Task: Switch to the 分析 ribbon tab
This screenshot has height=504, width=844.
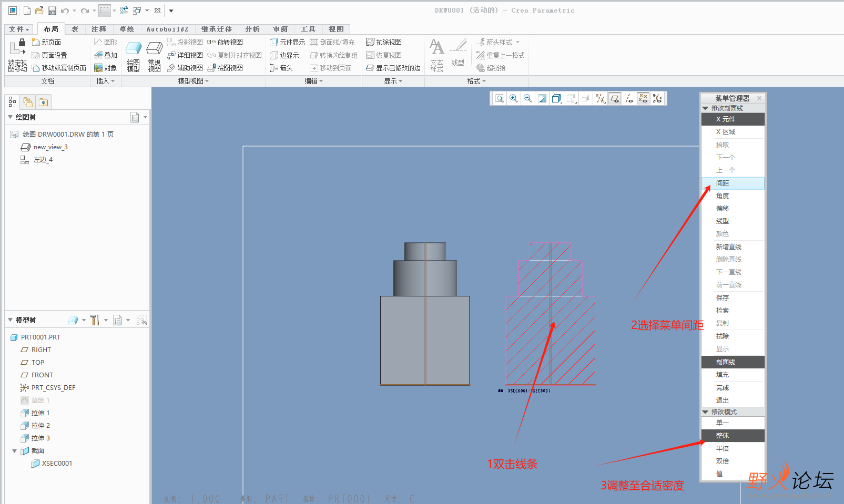Action: pyautogui.click(x=252, y=29)
